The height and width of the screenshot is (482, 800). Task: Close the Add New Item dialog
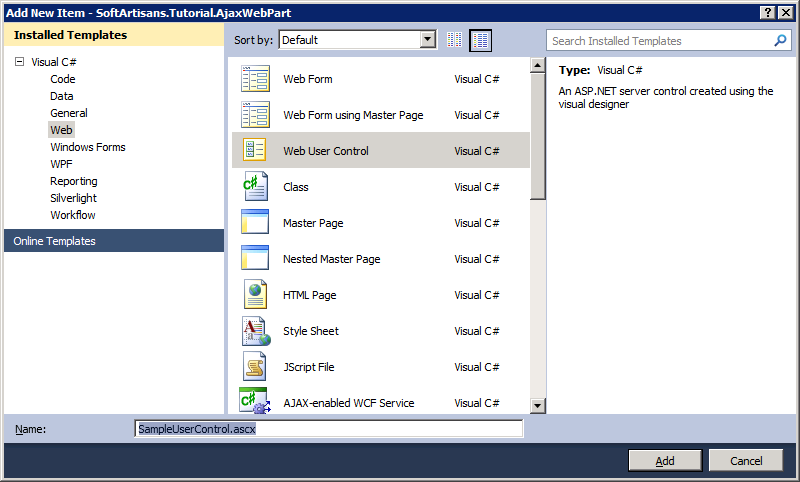click(x=785, y=13)
